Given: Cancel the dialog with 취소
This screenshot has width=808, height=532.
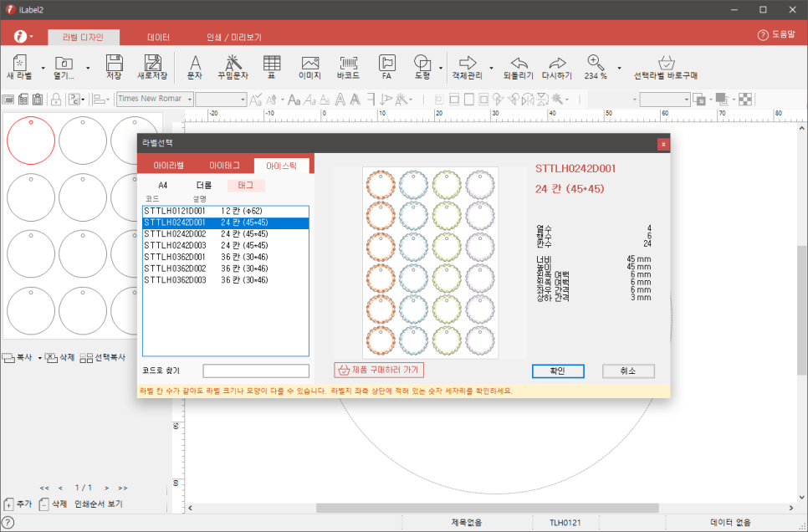Looking at the screenshot, I should click(x=628, y=371).
